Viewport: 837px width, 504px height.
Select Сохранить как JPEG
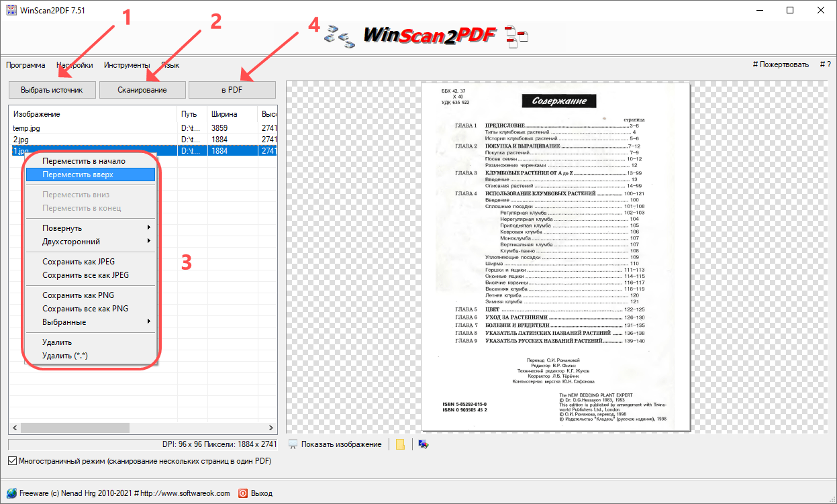click(90, 262)
